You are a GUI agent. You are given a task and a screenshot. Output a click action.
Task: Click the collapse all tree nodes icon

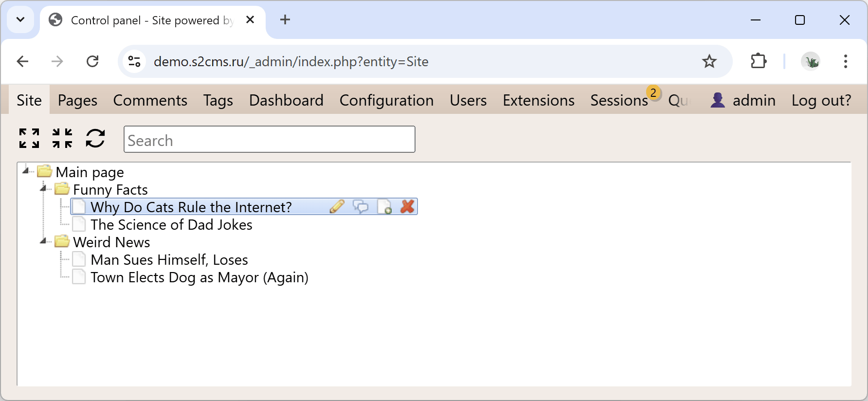click(62, 138)
